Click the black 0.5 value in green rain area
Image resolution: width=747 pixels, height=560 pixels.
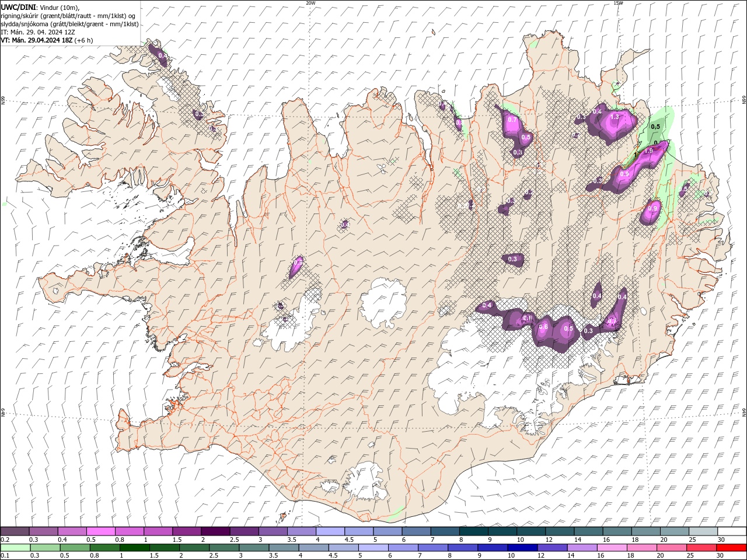tap(655, 127)
